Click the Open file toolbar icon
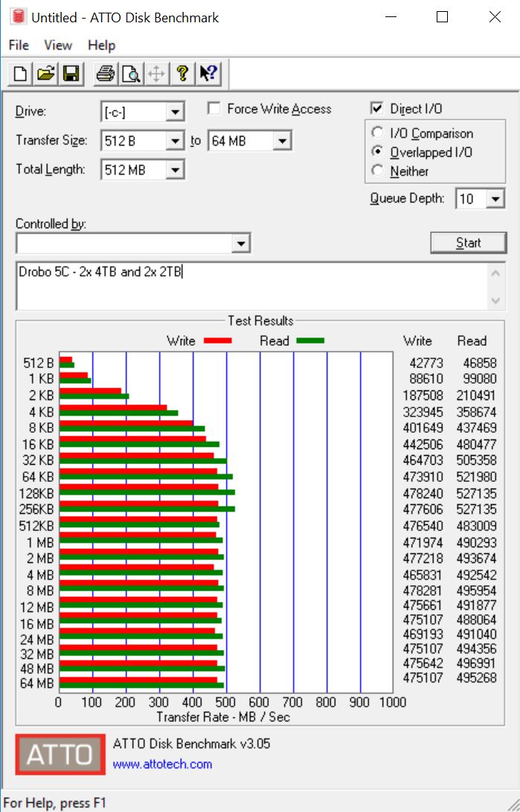The image size is (520, 812). 45,74
